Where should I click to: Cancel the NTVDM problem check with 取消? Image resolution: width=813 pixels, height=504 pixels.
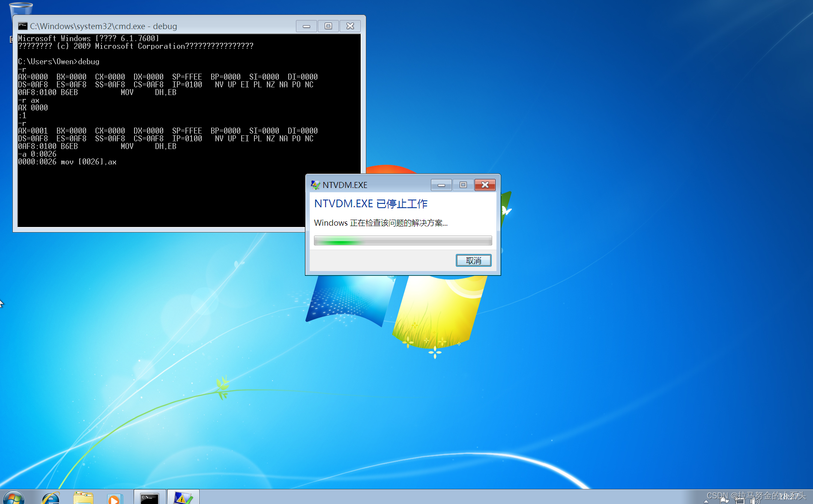(473, 260)
